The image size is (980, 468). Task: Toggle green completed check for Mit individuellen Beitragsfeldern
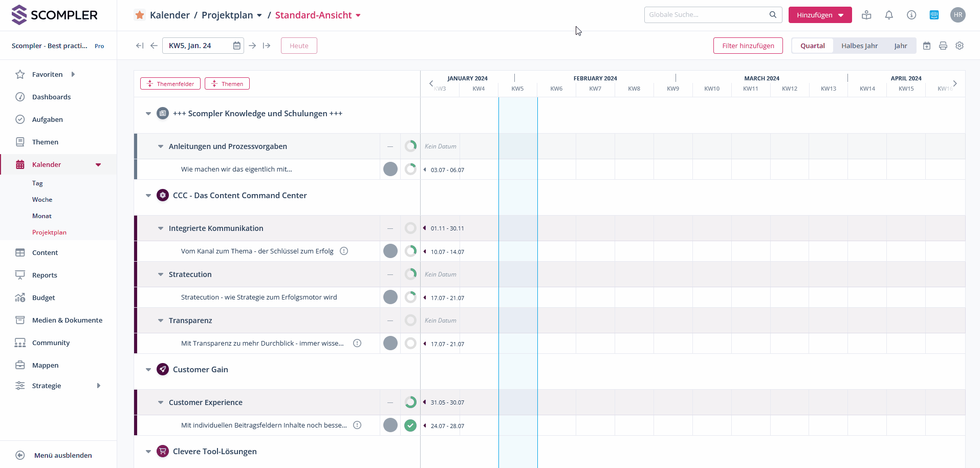[x=410, y=426]
